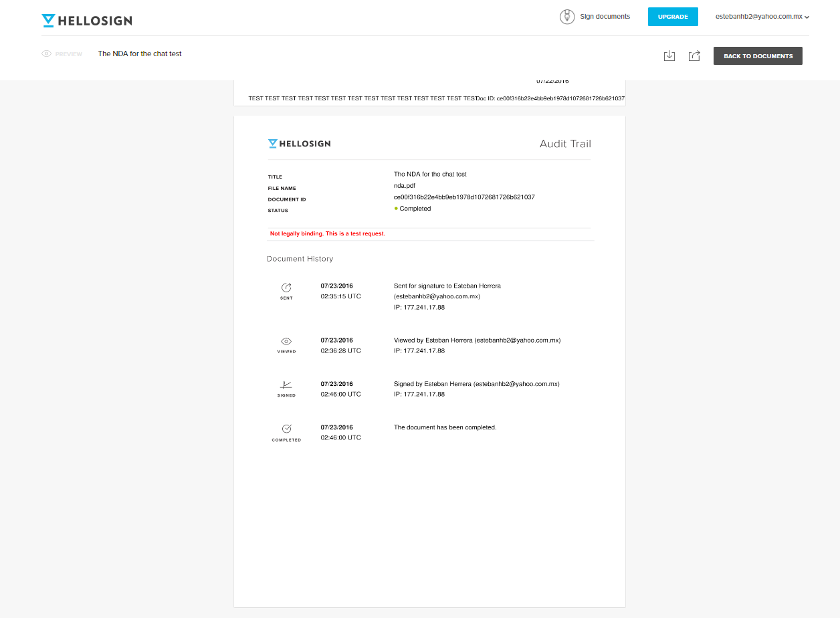This screenshot has width=840, height=618.
Task: Click 'Viewed by Esteban Herrera' entry
Action: (477, 340)
